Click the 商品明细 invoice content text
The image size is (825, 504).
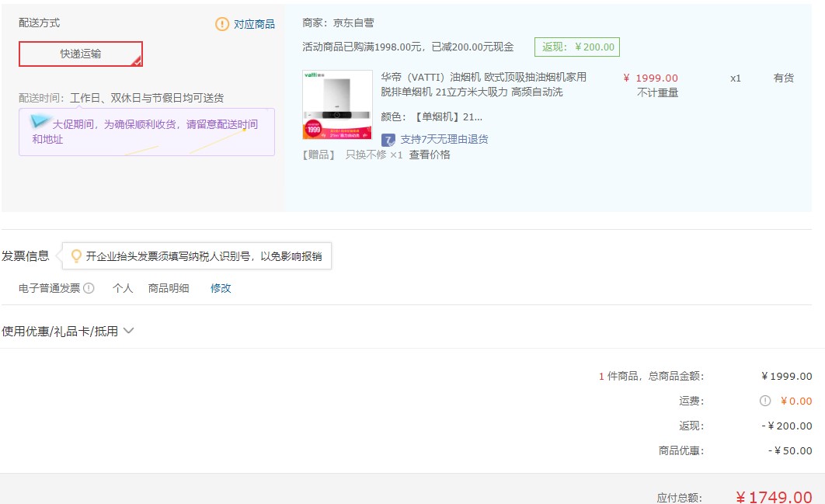[x=169, y=288]
